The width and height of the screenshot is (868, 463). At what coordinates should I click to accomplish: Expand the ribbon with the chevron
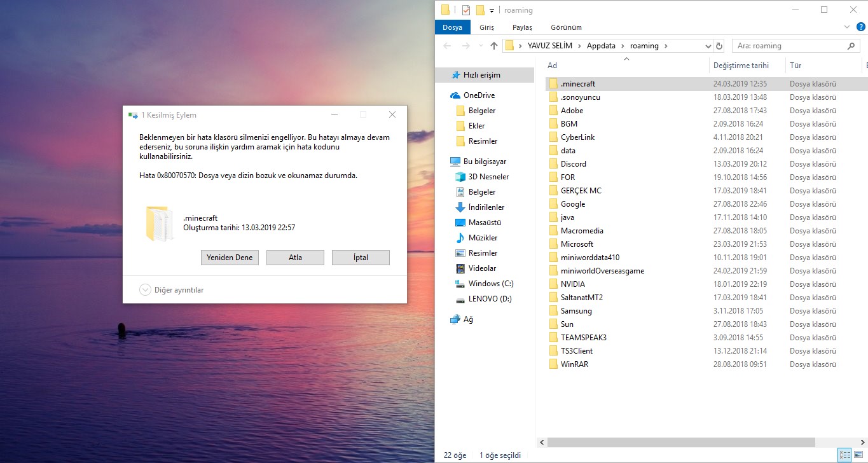click(846, 27)
